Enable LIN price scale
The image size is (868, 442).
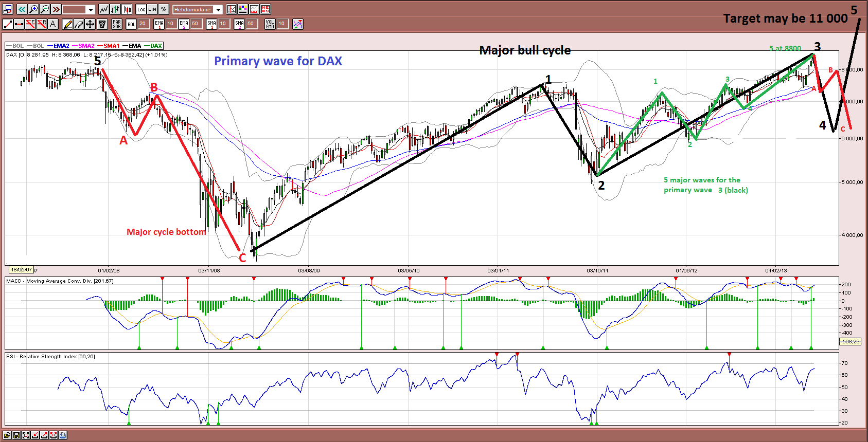tap(152, 9)
